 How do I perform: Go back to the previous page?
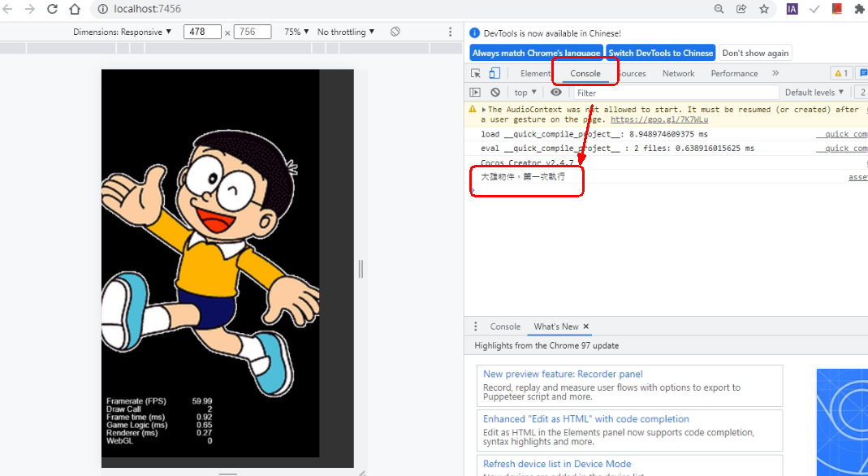coord(8,9)
